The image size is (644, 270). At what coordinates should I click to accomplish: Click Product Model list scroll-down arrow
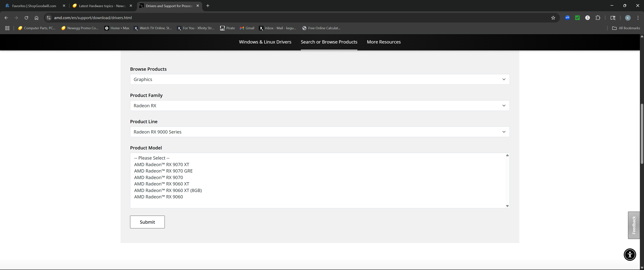point(507,206)
